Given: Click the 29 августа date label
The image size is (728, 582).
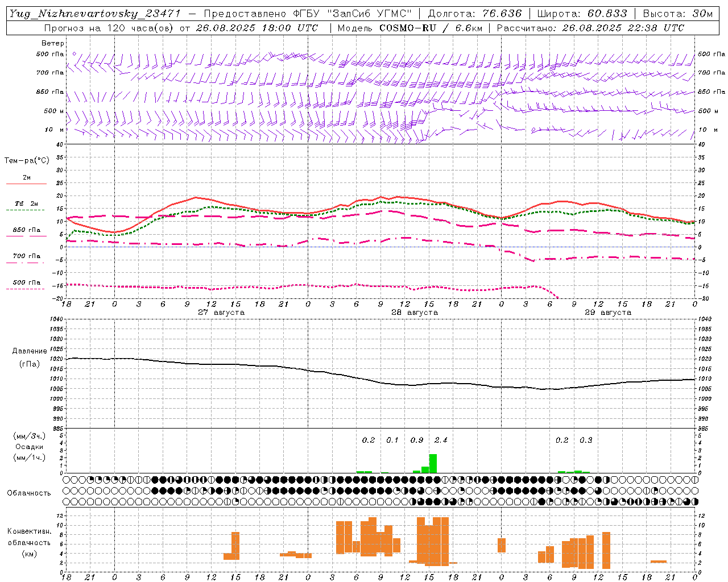Looking at the screenshot, I should click(x=608, y=313).
